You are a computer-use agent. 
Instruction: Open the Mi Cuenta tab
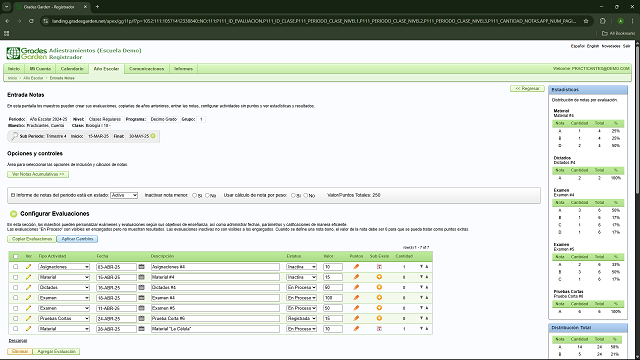40,69
